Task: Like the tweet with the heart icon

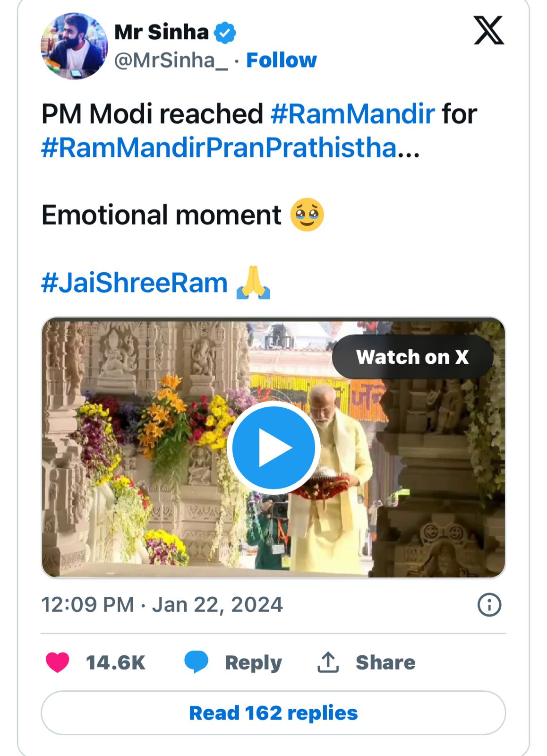Action: point(58,662)
